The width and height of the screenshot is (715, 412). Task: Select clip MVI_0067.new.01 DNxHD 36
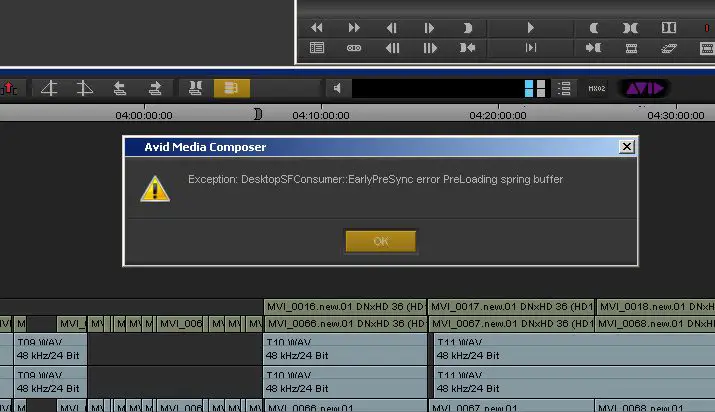(511, 324)
